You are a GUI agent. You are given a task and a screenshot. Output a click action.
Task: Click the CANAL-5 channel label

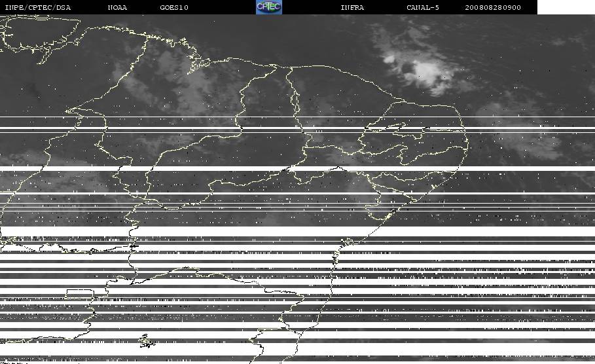coord(423,7)
